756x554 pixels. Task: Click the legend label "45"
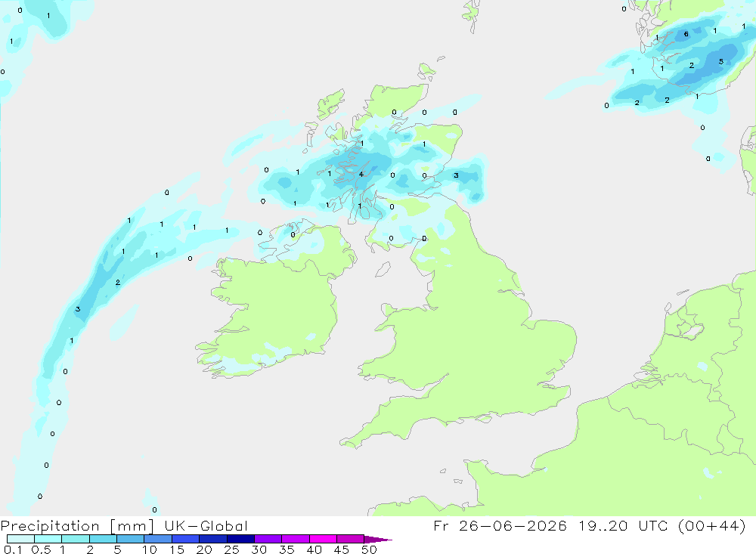342,549
